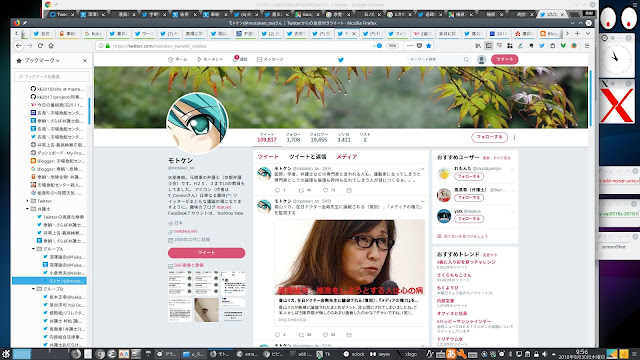The width and height of the screenshot is (640, 360).
Task: Open the フォロー count 1,708
Action: click(x=293, y=137)
